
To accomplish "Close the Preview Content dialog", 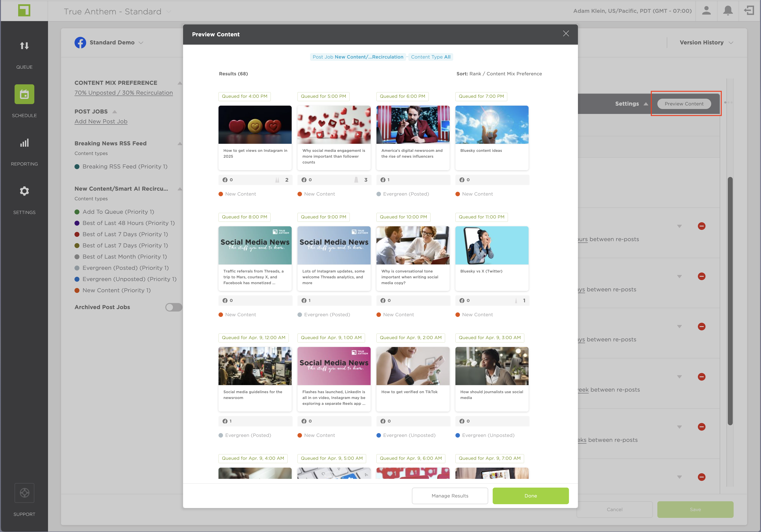I will pos(566,33).
